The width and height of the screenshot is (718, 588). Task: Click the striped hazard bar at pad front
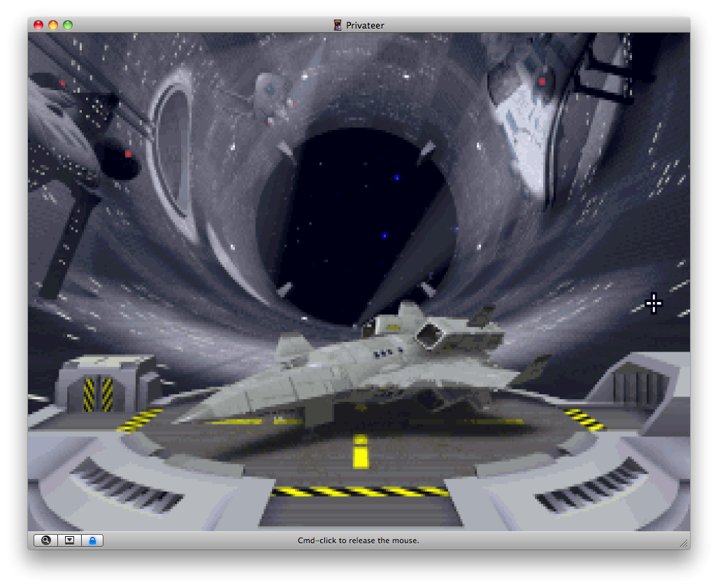[360, 492]
